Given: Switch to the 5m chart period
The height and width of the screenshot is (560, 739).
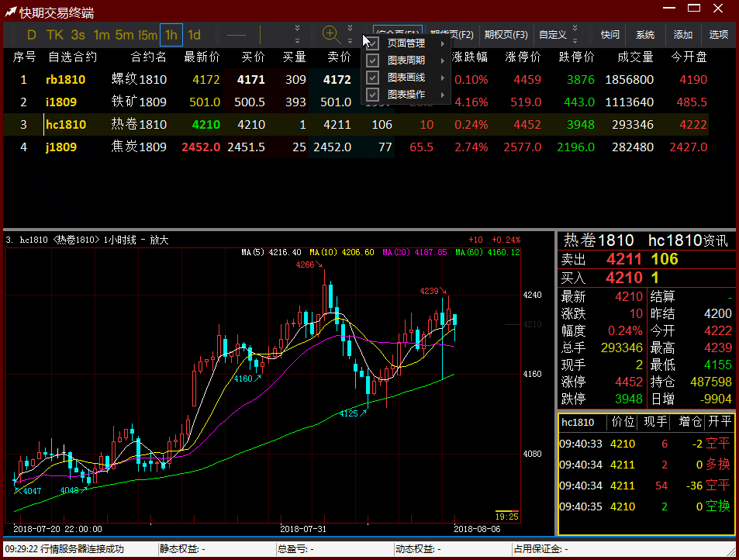Looking at the screenshot, I should click(124, 35).
